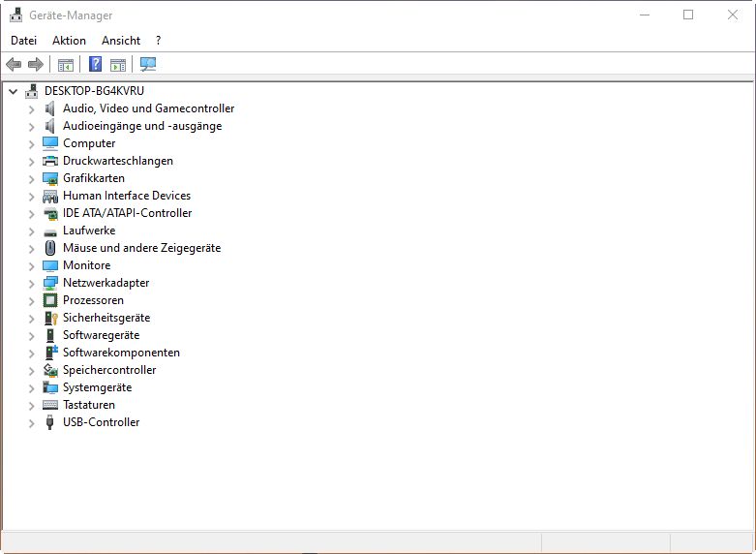Click the Human Interface Devices icon
The height and width of the screenshot is (554, 756).
tap(50, 196)
